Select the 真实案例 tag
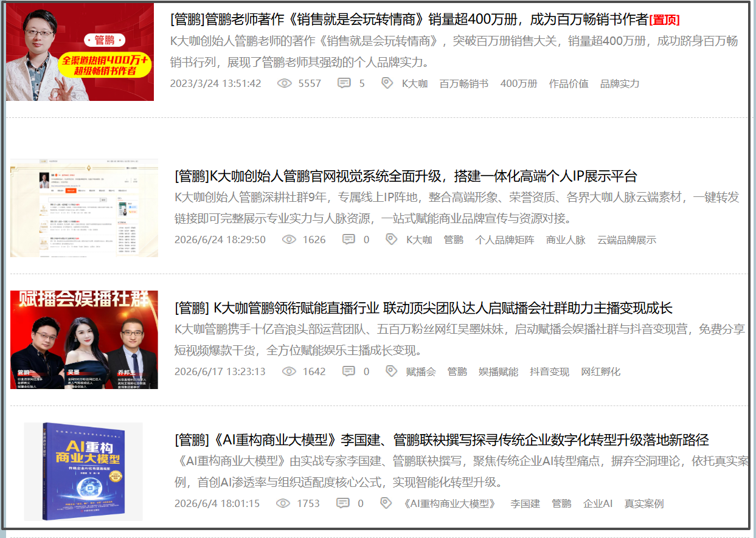This screenshot has width=756, height=538. tap(644, 504)
